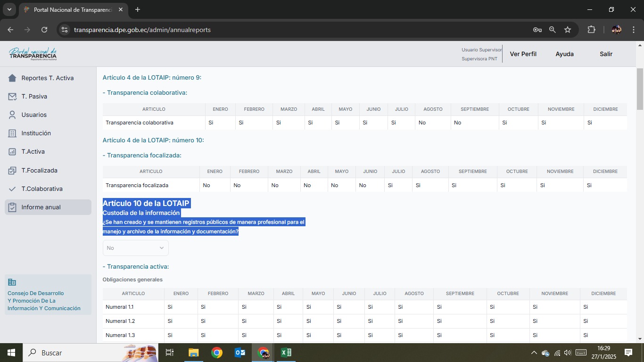The image size is (644, 362).
Task: Click the browser address bar URL
Action: coord(142,30)
